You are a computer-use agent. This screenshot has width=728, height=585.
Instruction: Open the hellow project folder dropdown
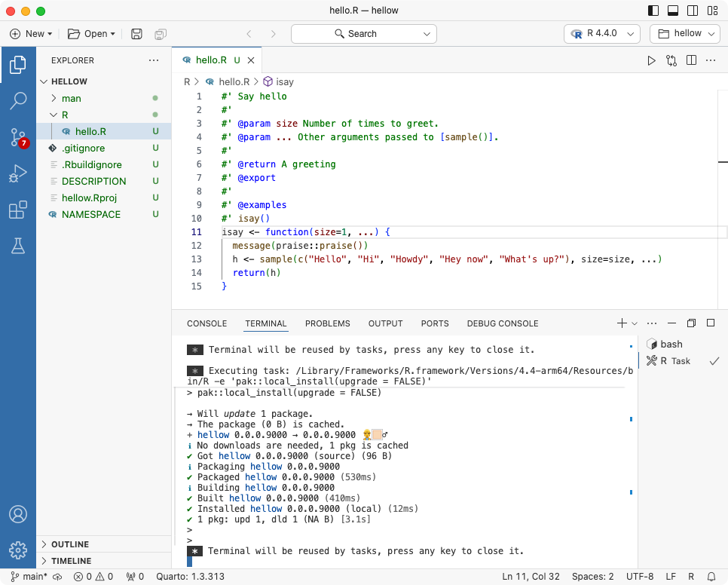(x=684, y=34)
